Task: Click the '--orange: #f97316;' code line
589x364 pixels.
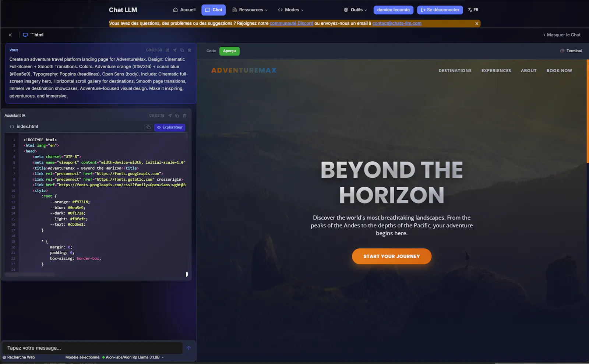Action: (x=70, y=202)
